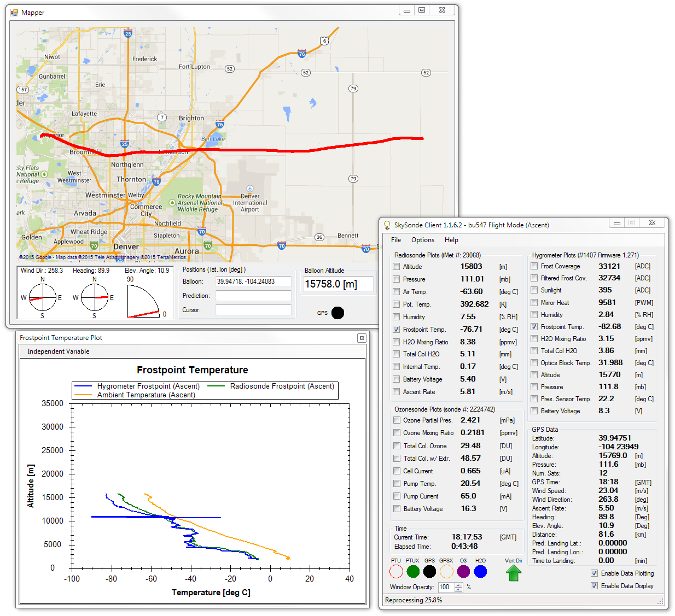Click the Mapper window title bar icon
The height and width of the screenshot is (616, 675).
point(14,12)
